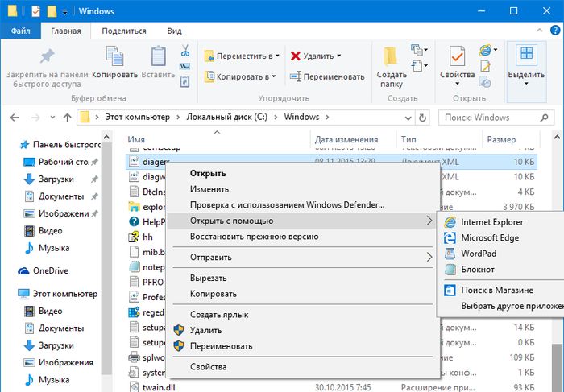The height and width of the screenshot is (392, 564).
Task: Choose Internet Explorer in the submenu
Action: (x=491, y=221)
